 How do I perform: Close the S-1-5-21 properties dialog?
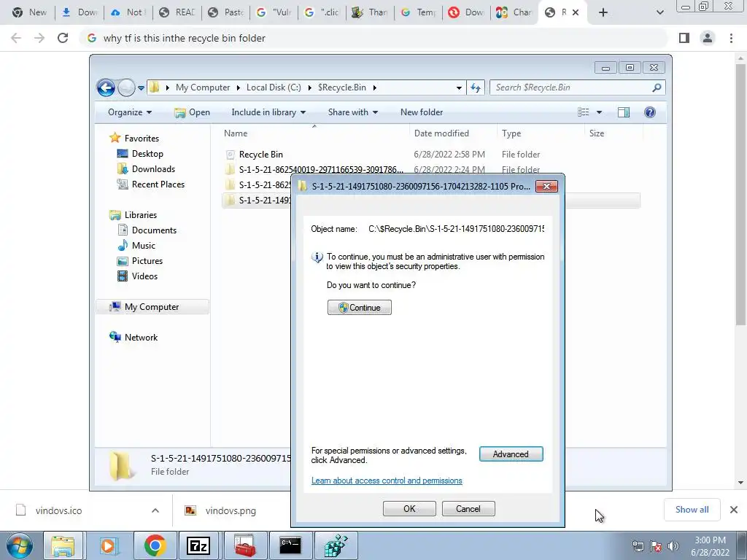[546, 186]
